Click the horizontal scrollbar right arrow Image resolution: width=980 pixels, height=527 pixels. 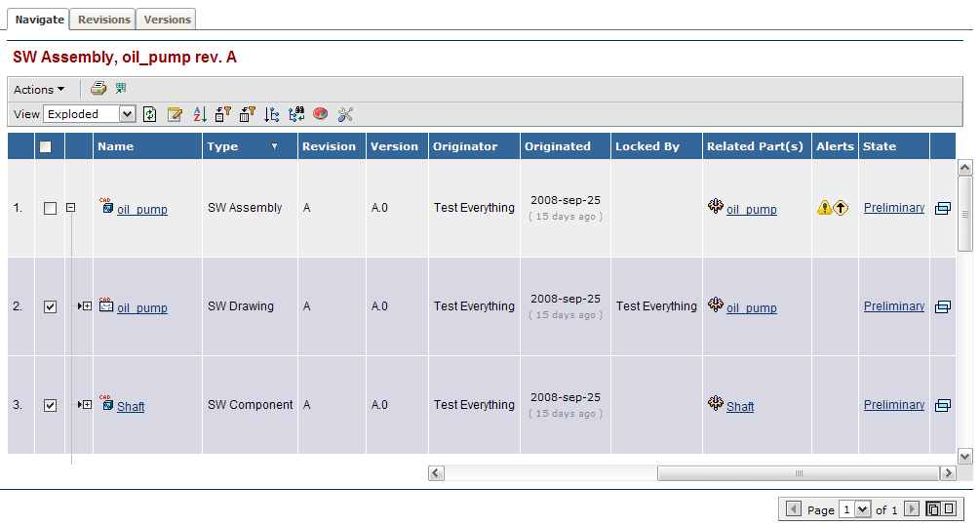(948, 473)
